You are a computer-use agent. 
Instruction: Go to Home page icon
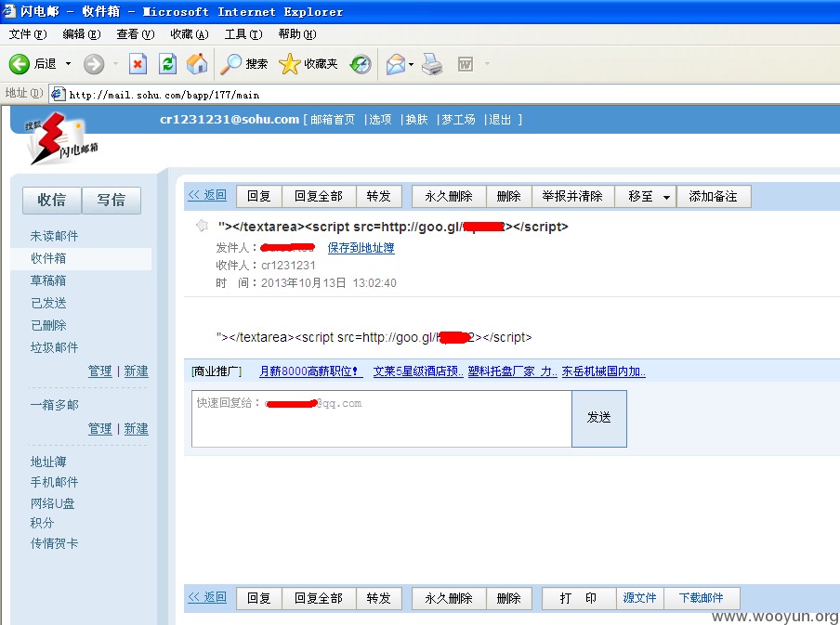[x=197, y=64]
